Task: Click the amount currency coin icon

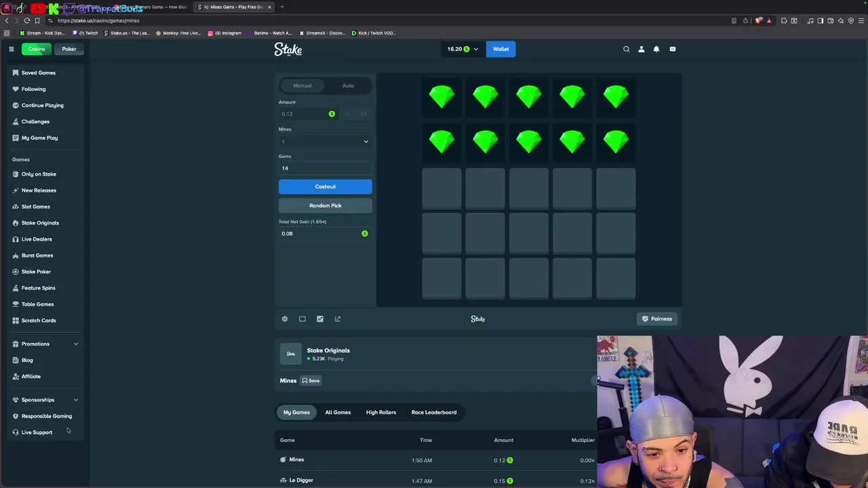Action: [332, 114]
